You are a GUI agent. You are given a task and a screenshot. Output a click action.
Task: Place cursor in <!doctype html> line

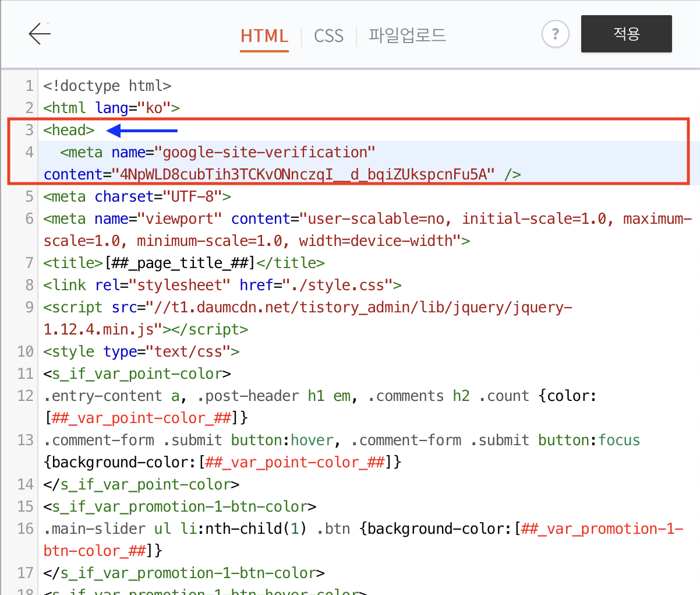tap(107, 86)
